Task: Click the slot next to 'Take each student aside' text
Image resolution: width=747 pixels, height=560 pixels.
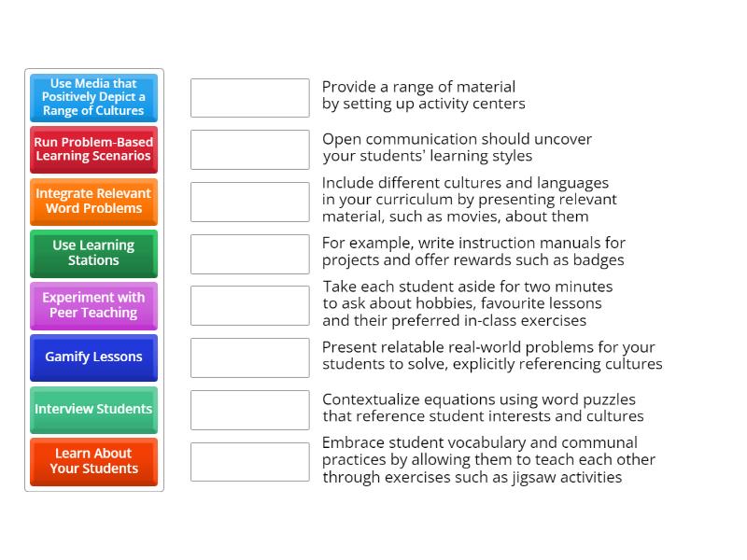Action: (x=249, y=304)
